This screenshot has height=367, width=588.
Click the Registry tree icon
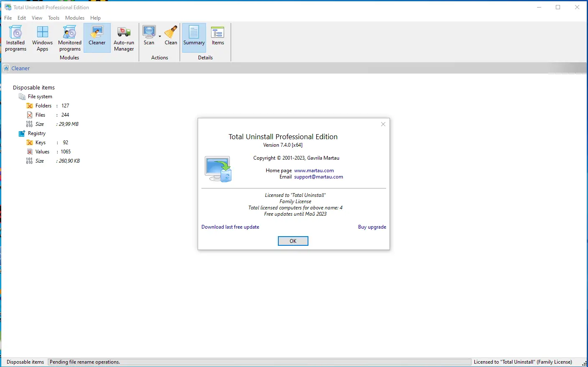22,133
